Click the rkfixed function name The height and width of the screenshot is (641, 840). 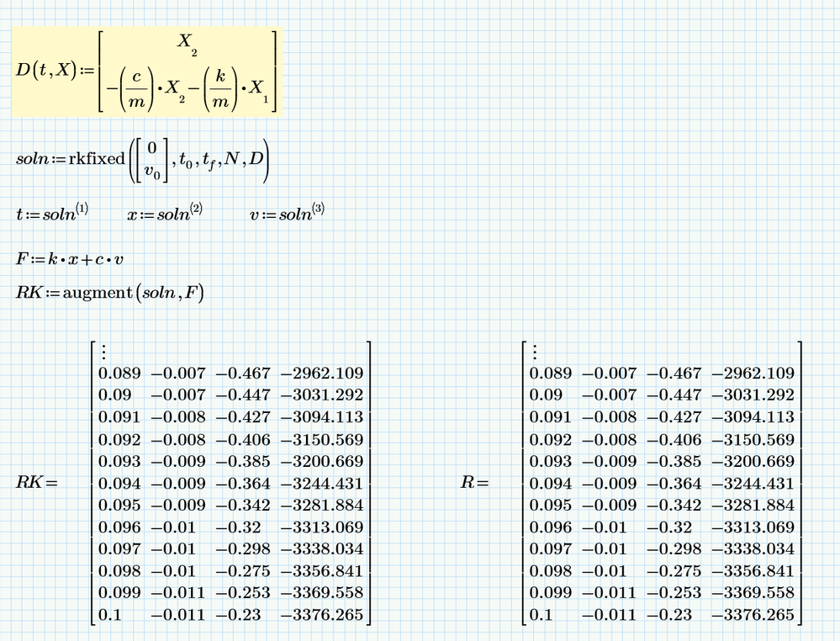click(x=97, y=159)
